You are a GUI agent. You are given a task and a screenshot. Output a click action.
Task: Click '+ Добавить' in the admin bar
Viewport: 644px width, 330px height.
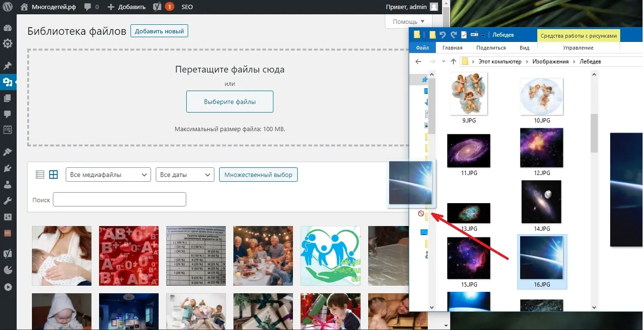(127, 7)
